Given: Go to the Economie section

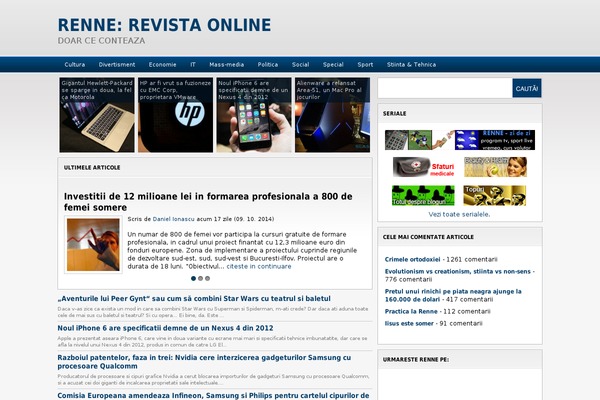Looking at the screenshot, I should pyautogui.click(x=162, y=65).
